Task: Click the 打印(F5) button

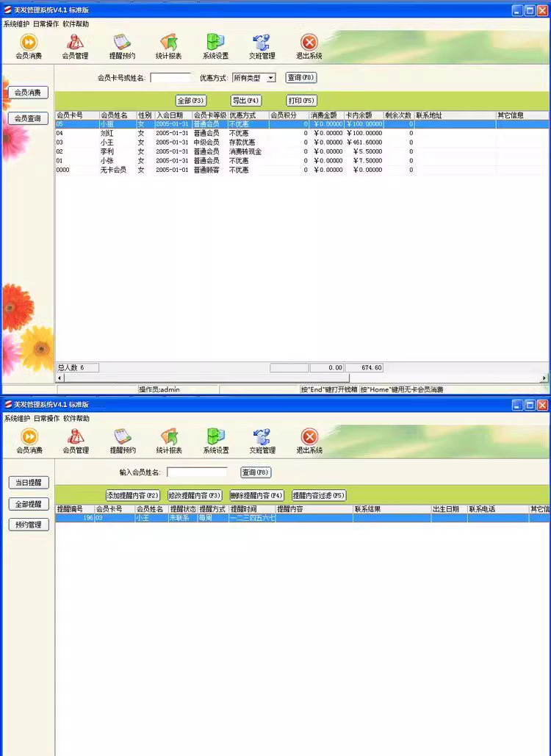Action: (302, 100)
